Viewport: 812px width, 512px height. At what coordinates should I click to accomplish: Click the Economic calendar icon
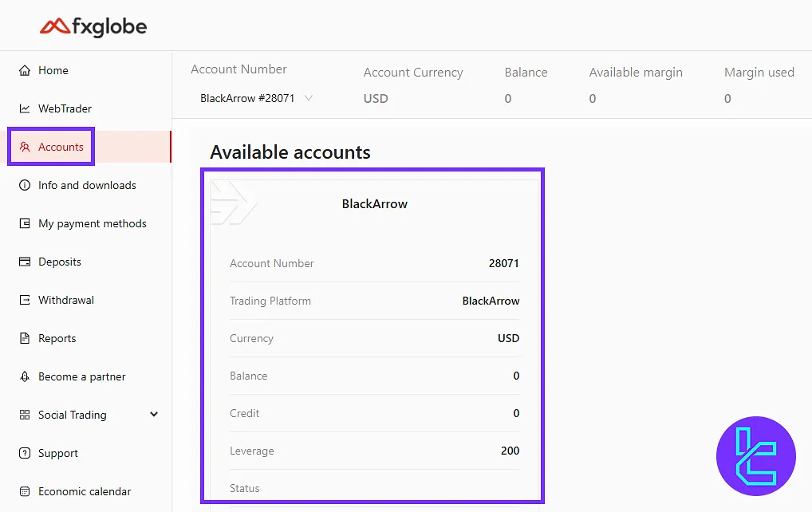25,491
